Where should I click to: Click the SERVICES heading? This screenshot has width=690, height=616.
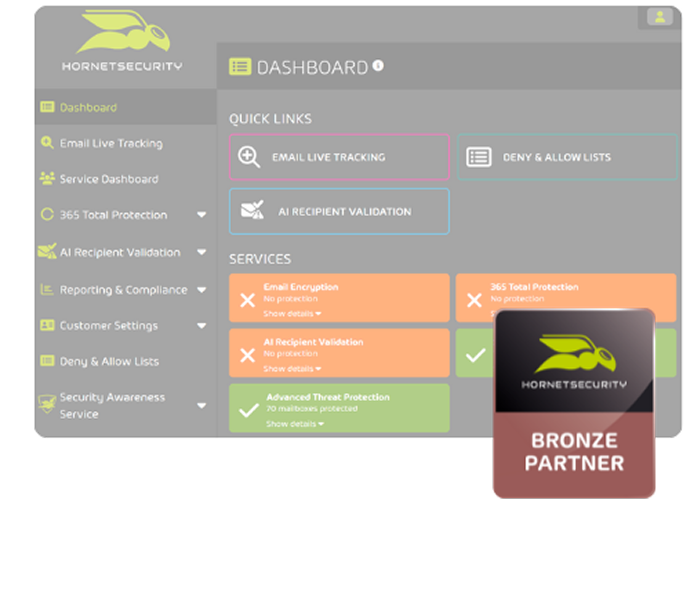click(x=259, y=259)
